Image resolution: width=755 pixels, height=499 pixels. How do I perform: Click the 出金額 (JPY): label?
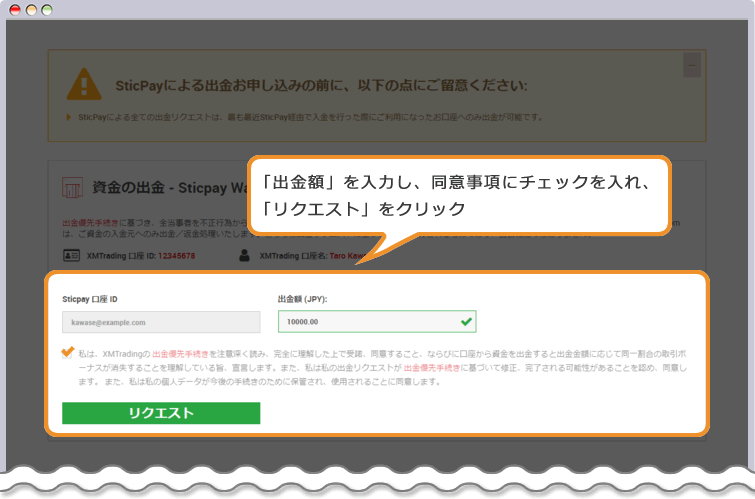click(302, 299)
